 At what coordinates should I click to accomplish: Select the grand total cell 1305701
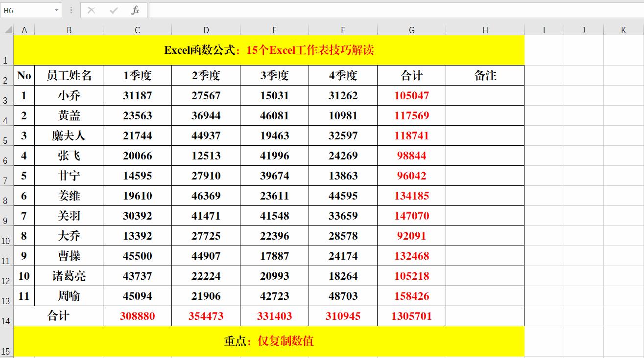(x=411, y=316)
